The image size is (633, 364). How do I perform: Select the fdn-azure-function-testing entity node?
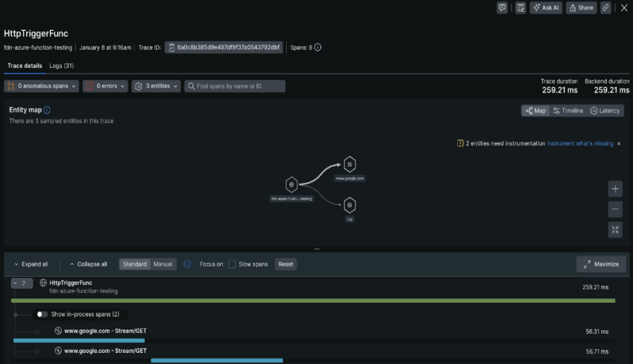(x=291, y=184)
